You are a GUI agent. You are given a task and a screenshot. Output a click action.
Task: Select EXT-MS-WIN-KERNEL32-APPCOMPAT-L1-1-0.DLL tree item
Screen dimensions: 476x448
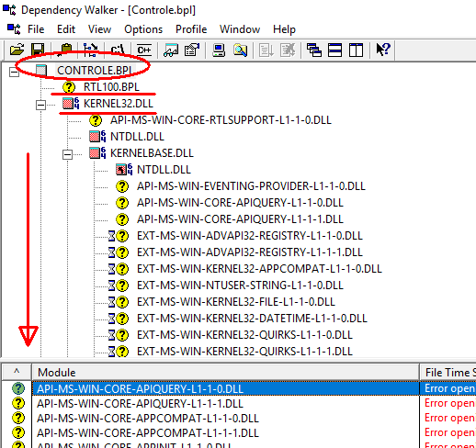259,269
